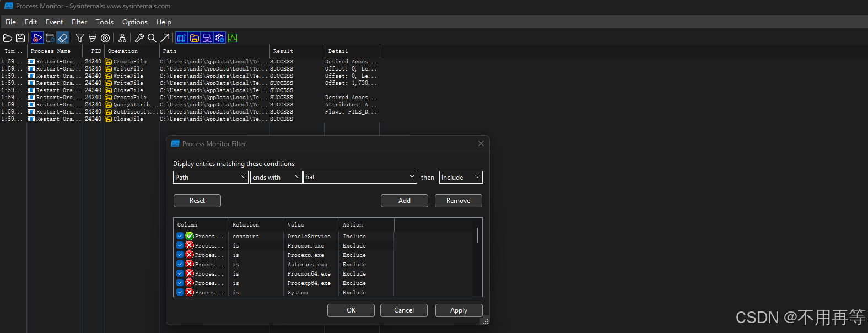Viewport: 868px width, 333px height.
Task: Click the green check icon on OracleService rule
Action: tap(190, 236)
